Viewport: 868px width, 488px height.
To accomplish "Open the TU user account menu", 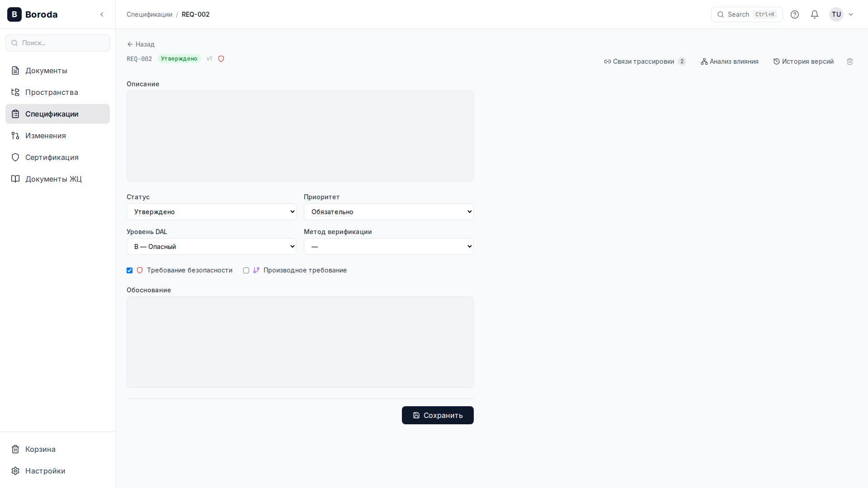I will tap(841, 14).
